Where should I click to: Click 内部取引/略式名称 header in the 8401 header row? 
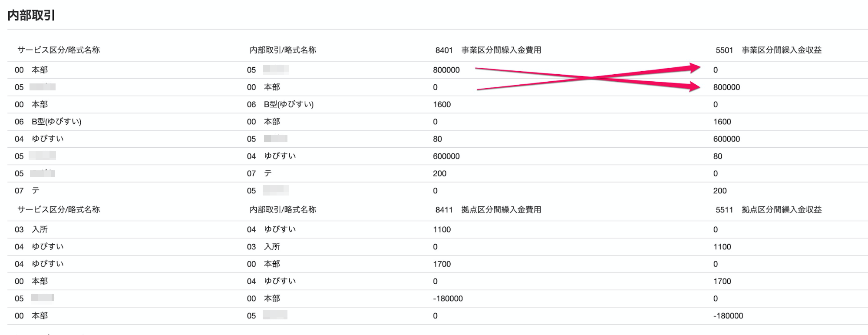click(x=283, y=50)
